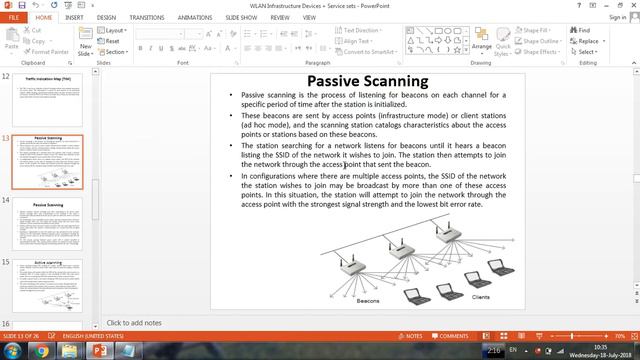Toggle the NOTES pane in status bar
This screenshot has height=360, width=640.
(x=410, y=336)
